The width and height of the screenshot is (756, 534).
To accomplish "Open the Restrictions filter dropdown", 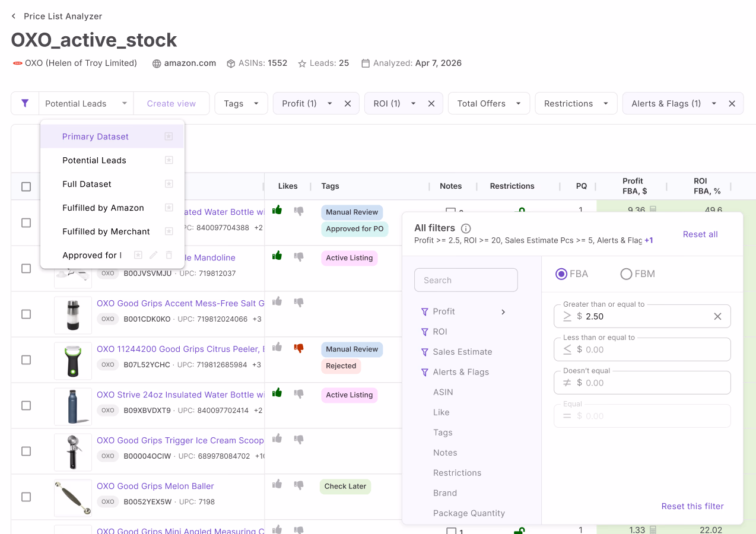I will point(576,103).
